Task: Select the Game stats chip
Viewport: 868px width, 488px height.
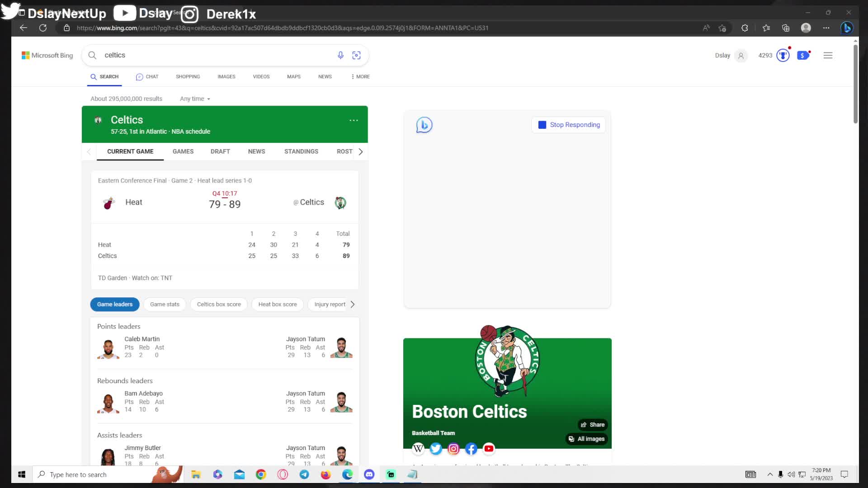Action: pos(165,305)
